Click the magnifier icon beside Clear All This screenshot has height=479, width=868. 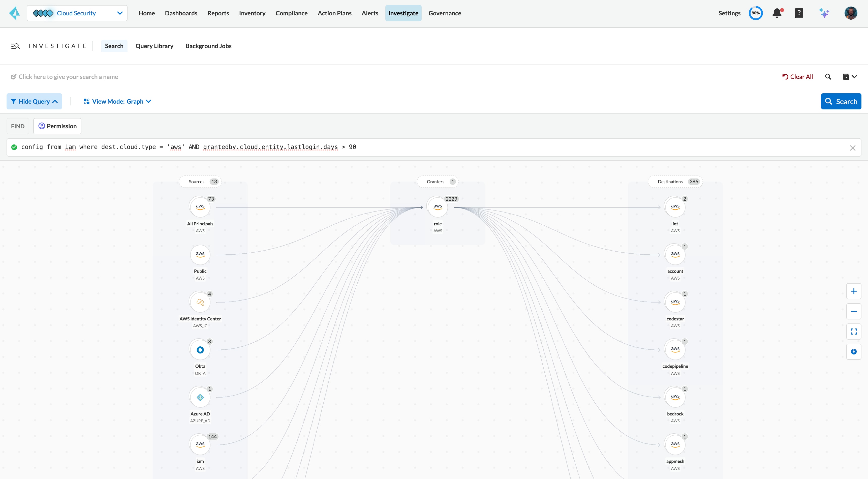pyautogui.click(x=828, y=77)
